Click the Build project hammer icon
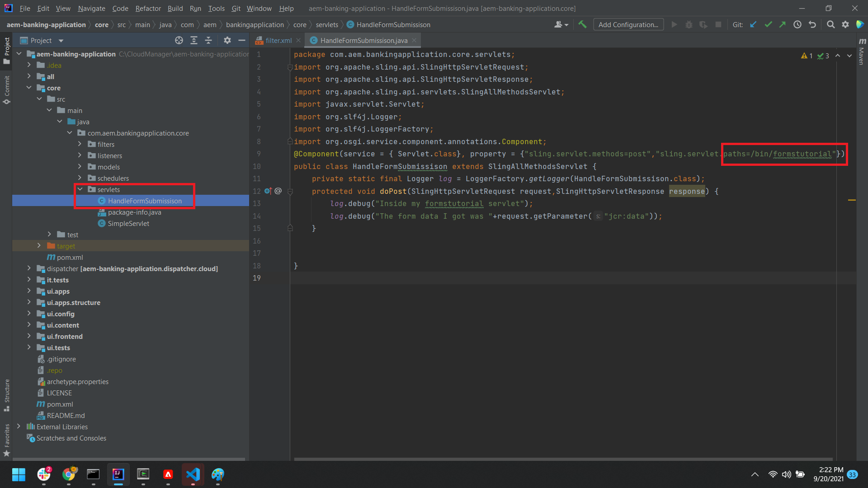 coord(582,25)
